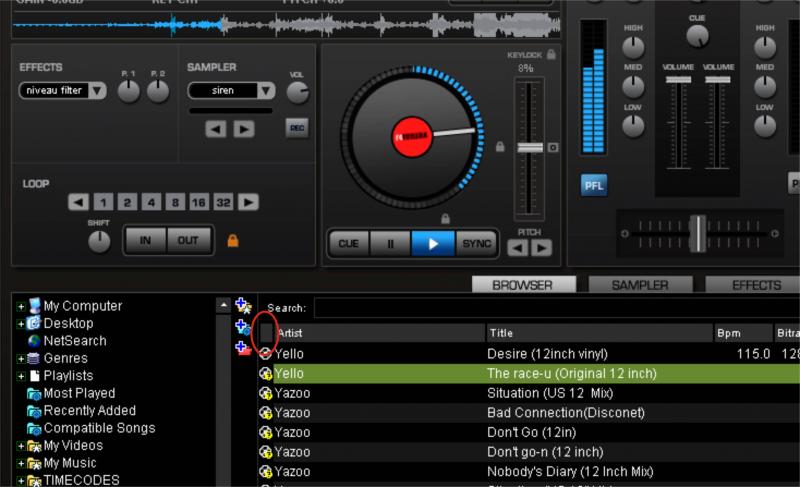Turn the effects P.2 knob
Image resolution: width=800 pixels, height=487 pixels.
point(158,92)
